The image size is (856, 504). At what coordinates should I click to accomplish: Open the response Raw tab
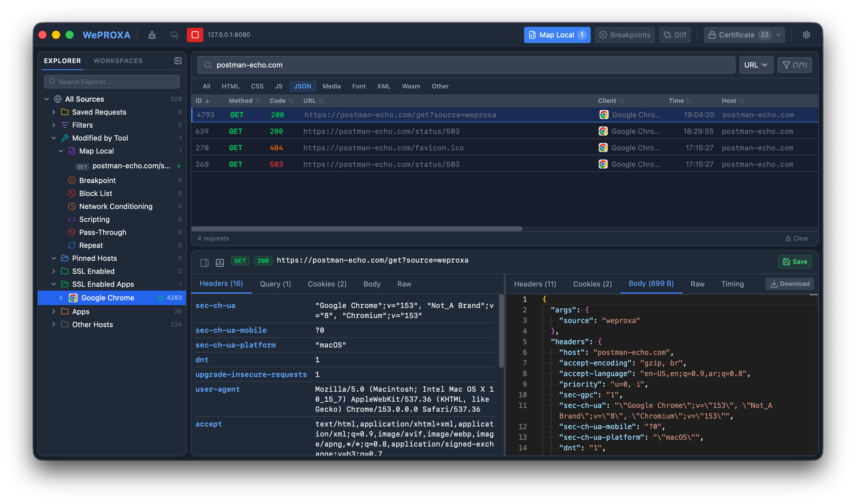697,284
